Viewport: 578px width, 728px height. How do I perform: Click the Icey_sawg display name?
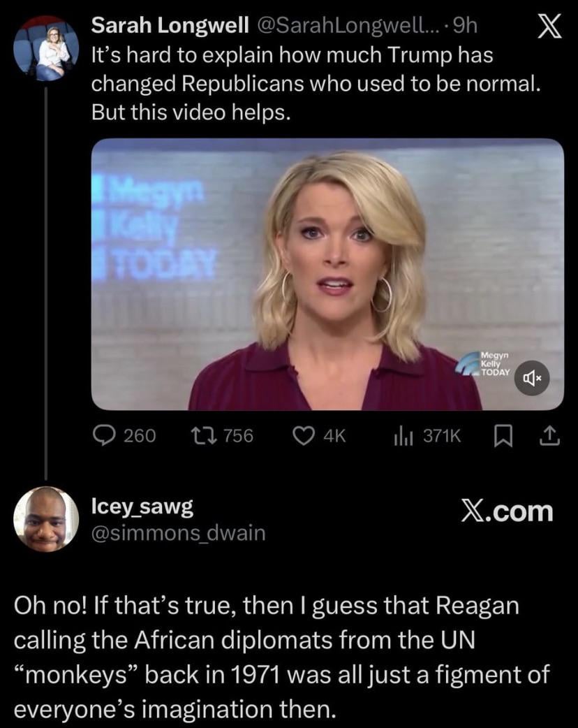pos(142,507)
